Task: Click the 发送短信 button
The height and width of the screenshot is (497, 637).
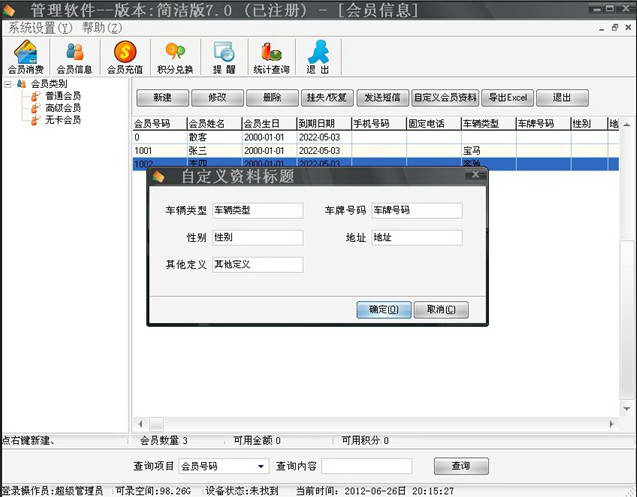Action: click(x=382, y=98)
